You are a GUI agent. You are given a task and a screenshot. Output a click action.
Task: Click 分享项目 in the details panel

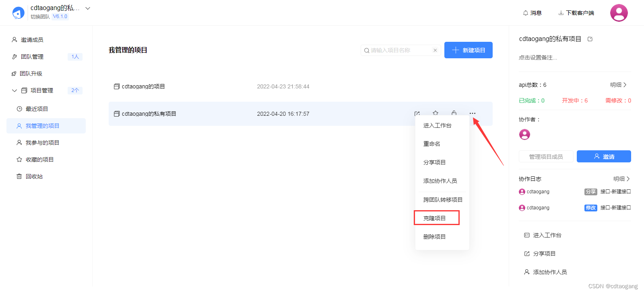(540, 254)
